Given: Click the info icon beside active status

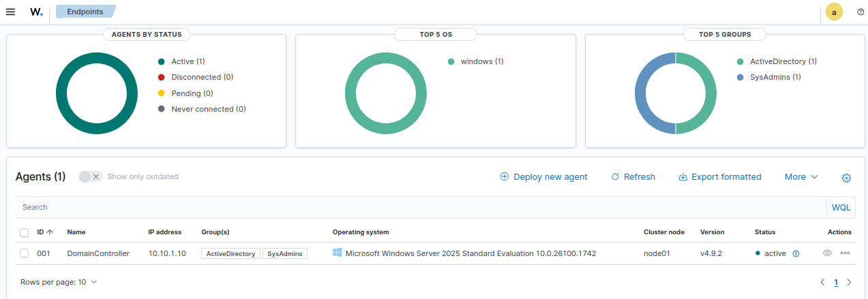Looking at the screenshot, I should pos(796,253).
